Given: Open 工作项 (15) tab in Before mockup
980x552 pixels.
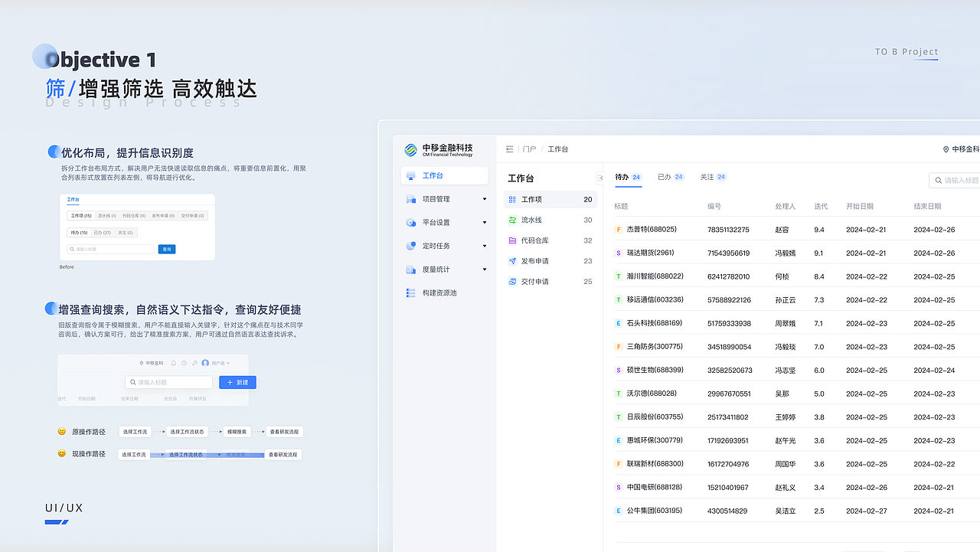Looking at the screenshot, I should 82,216.
